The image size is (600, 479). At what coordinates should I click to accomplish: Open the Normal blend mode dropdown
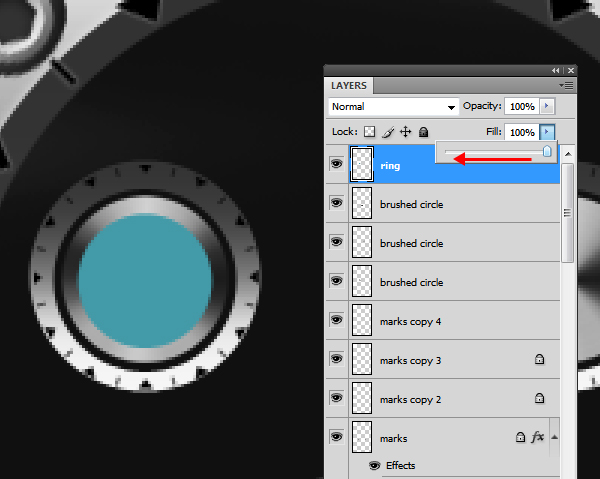(x=393, y=107)
